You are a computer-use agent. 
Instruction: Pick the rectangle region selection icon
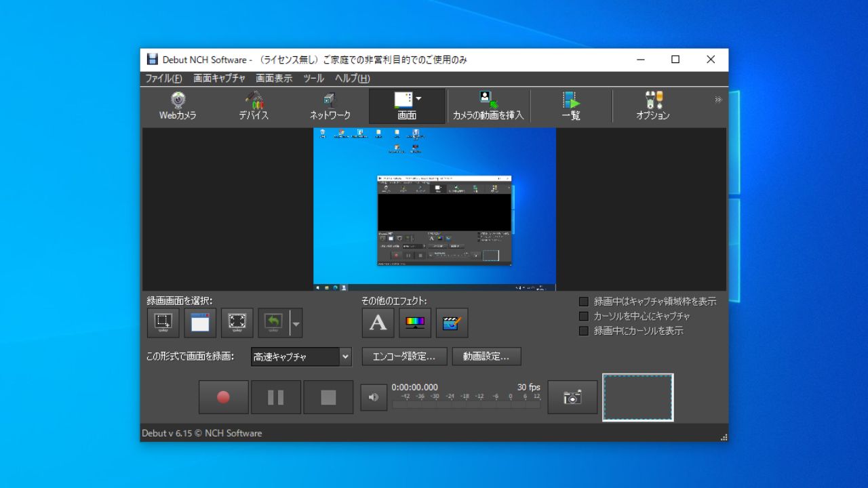163,323
